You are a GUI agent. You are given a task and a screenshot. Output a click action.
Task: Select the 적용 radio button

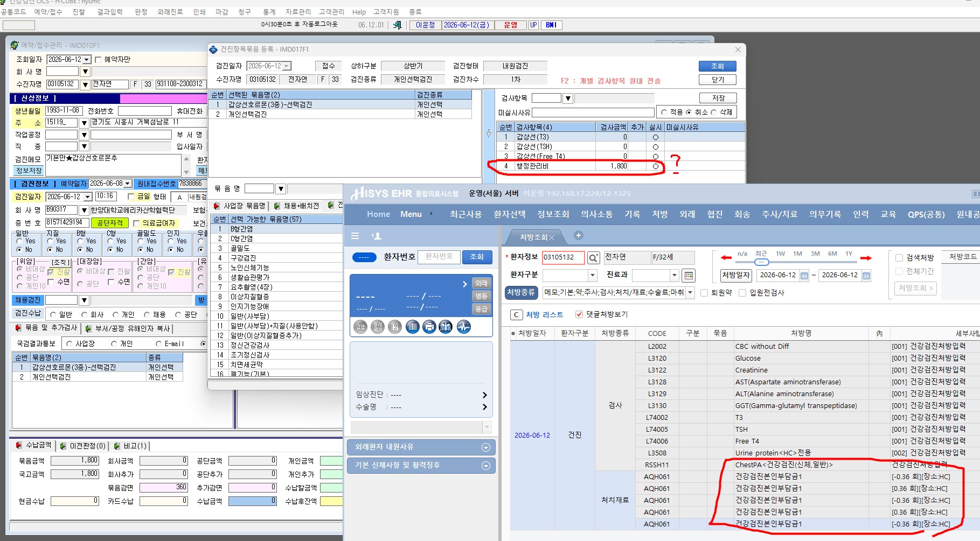tap(664, 112)
